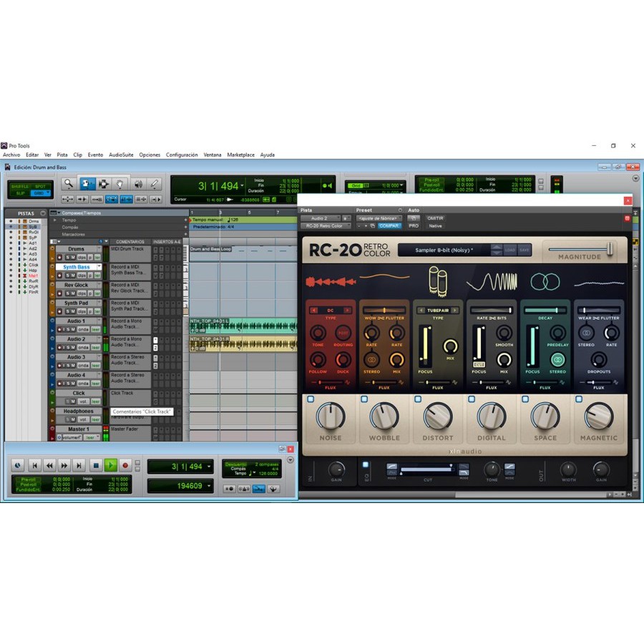Adjust the Space Decay slider

[545, 311]
